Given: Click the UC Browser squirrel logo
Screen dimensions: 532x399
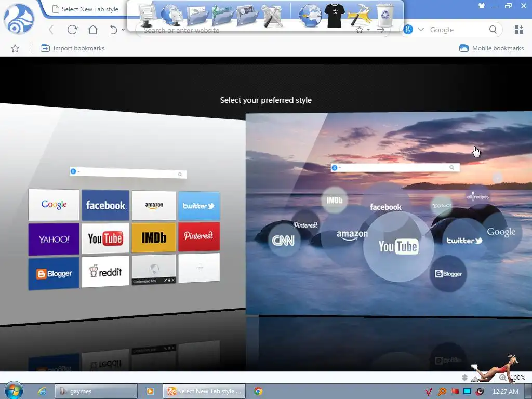Looking at the screenshot, I should pos(19,19).
